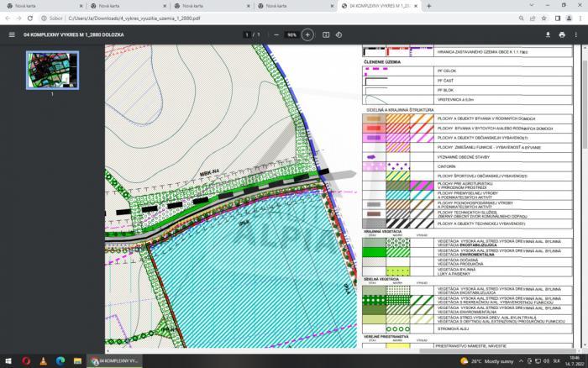This screenshot has width=588, height=368.
Task: Open Windows Start menu
Action: pyautogui.click(x=8, y=361)
